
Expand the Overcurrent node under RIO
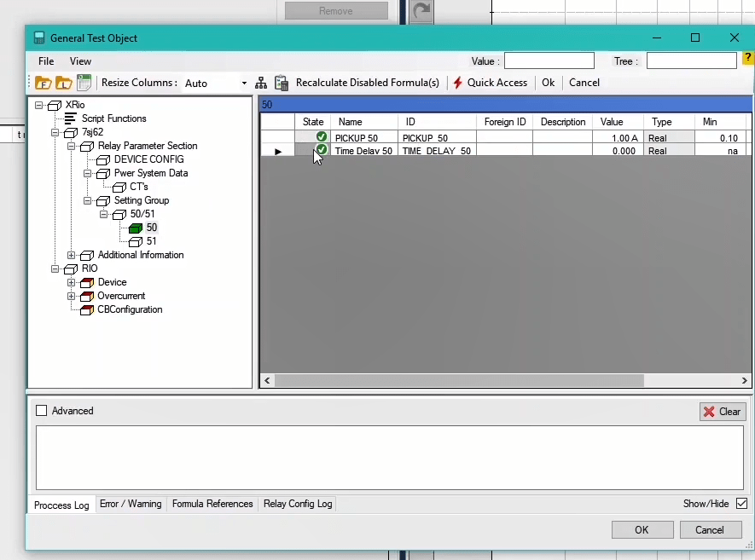(72, 296)
